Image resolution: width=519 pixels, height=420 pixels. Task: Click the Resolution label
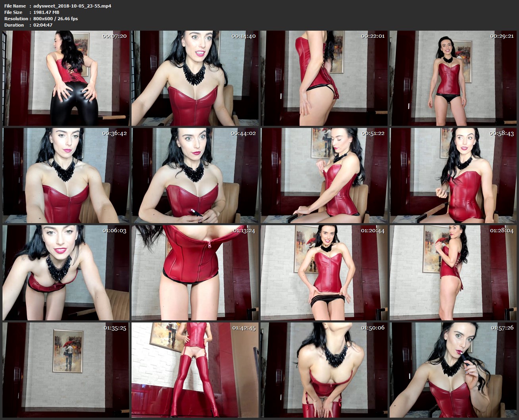click(16, 19)
